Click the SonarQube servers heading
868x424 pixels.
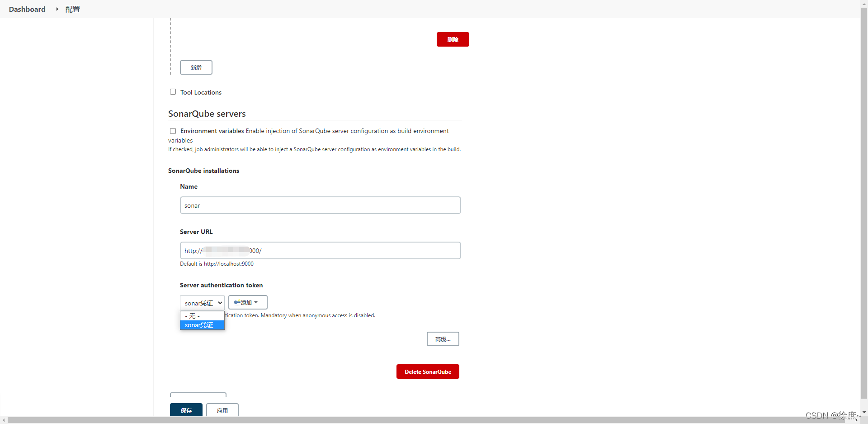(x=207, y=114)
